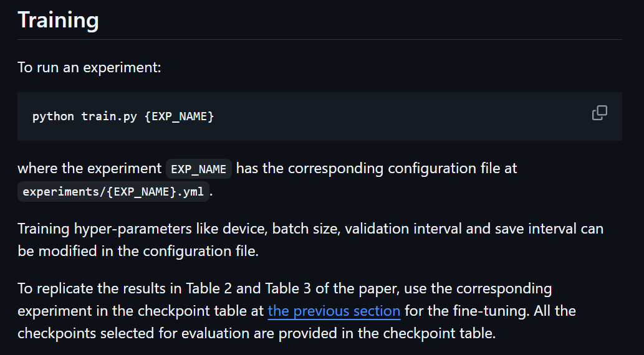Click the experiments/{EXP_NAME}.yml inline code
This screenshot has height=355, width=644.
point(113,191)
